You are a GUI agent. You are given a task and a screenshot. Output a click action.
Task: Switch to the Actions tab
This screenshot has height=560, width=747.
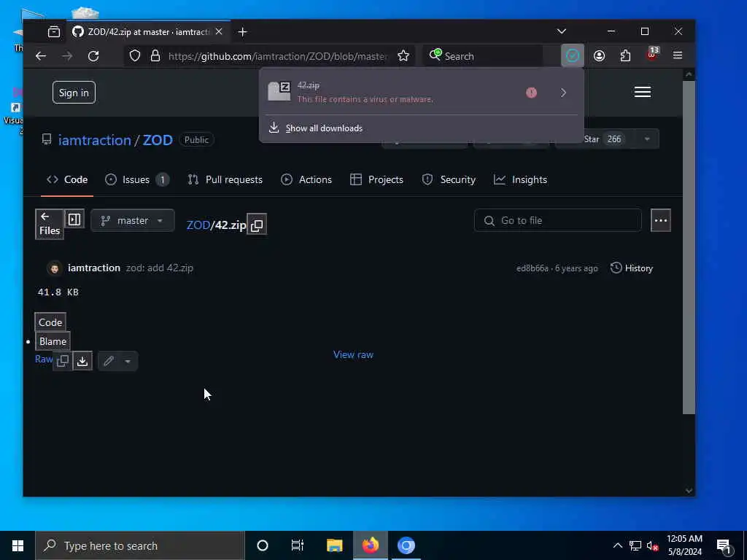(306, 179)
